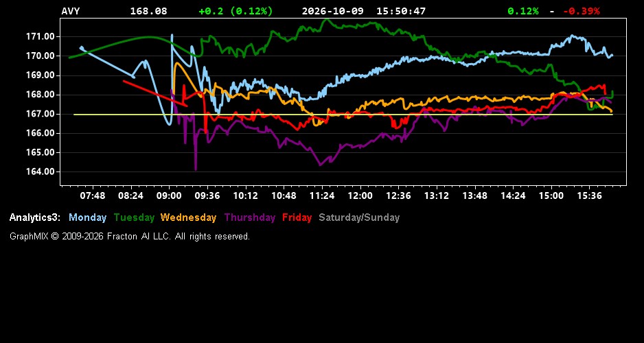Click the 166.00 price axis label

pyautogui.click(x=41, y=133)
